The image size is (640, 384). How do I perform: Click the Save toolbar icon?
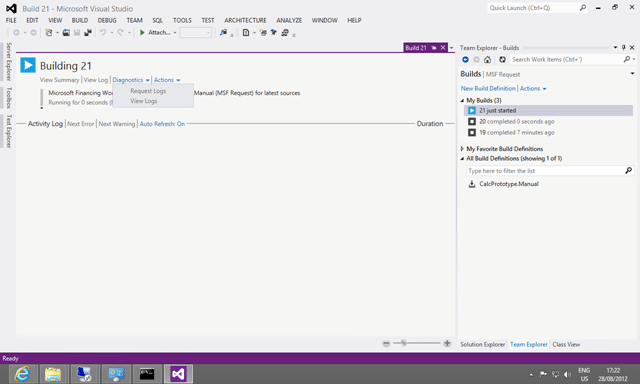(77, 33)
